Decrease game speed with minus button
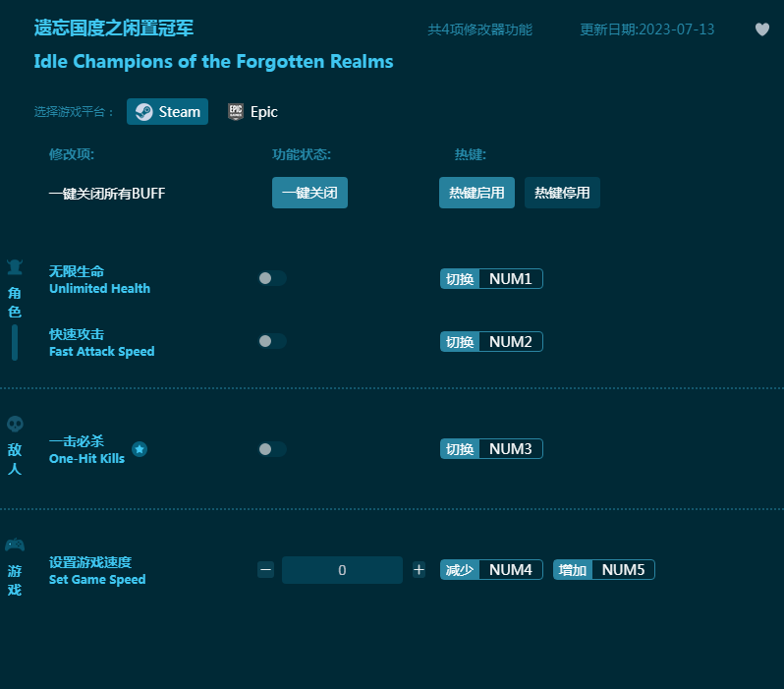The height and width of the screenshot is (689, 784). pos(266,570)
